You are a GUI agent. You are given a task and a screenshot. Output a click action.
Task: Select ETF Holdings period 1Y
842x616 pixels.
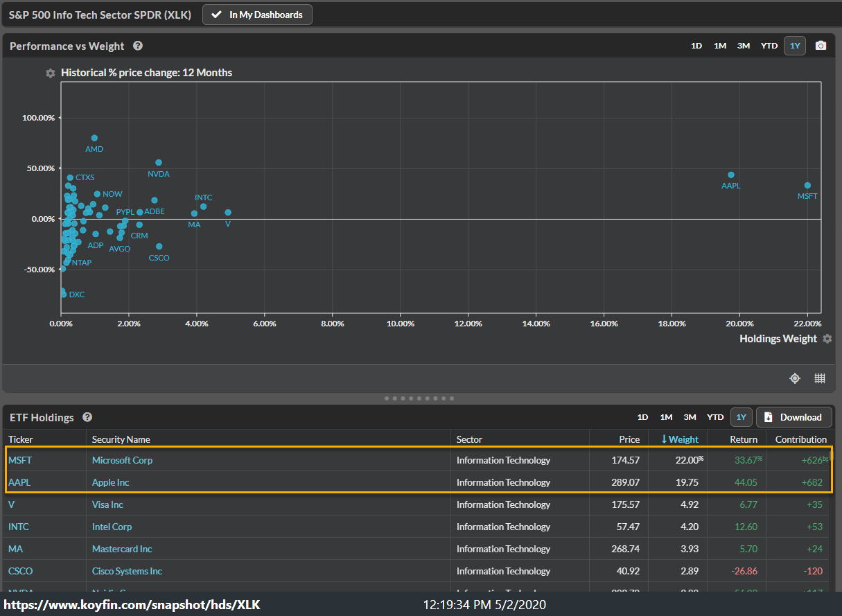pos(741,417)
